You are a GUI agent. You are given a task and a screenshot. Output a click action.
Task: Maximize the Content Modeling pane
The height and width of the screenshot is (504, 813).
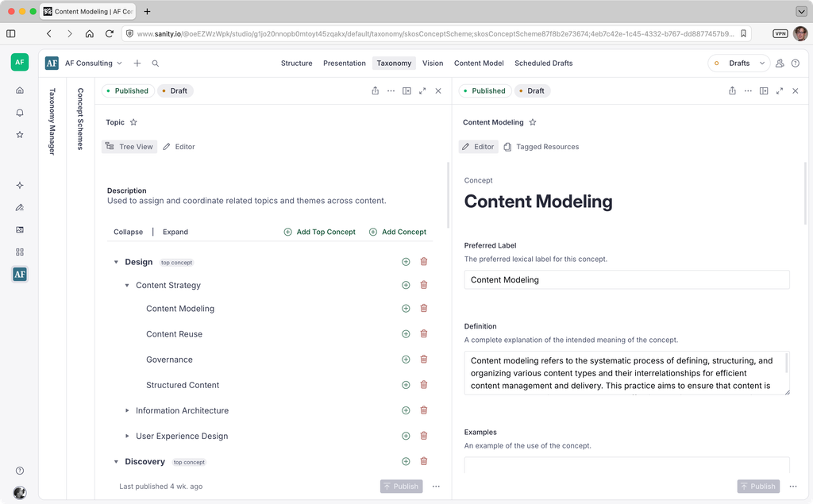point(780,90)
